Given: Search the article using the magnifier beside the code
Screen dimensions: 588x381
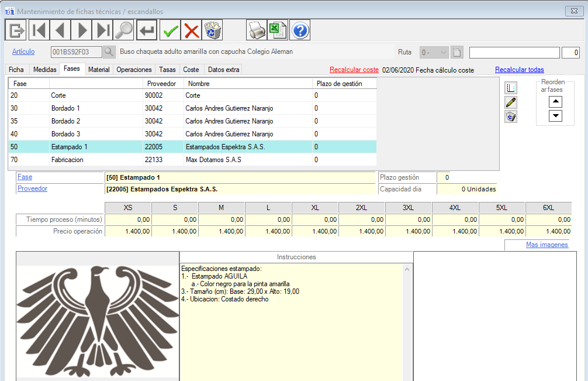Looking at the screenshot, I should point(109,52).
